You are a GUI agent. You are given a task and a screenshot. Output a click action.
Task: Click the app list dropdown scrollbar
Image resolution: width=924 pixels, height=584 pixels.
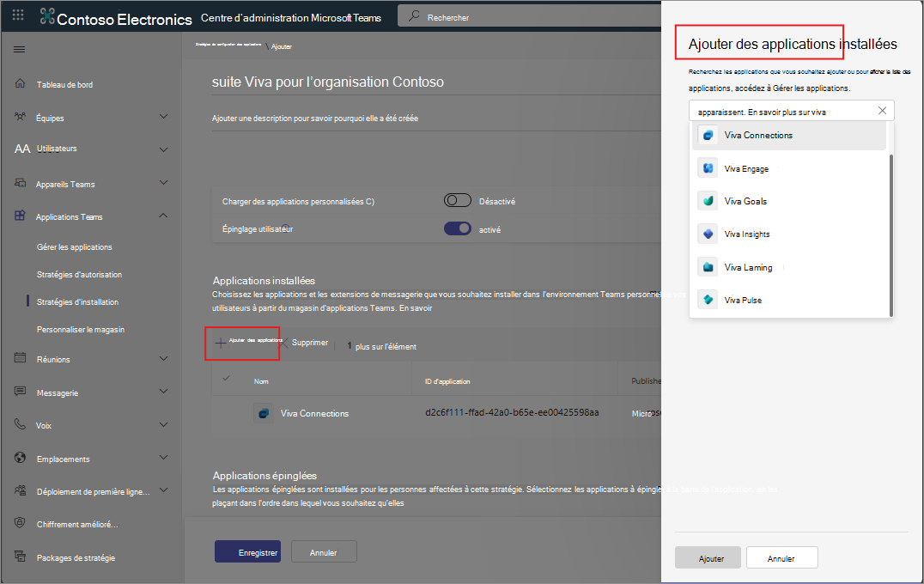point(891,232)
